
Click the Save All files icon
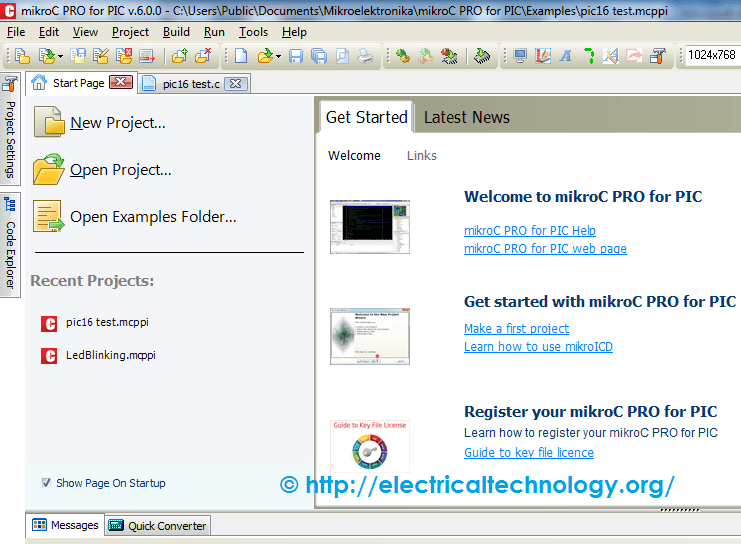click(319, 56)
